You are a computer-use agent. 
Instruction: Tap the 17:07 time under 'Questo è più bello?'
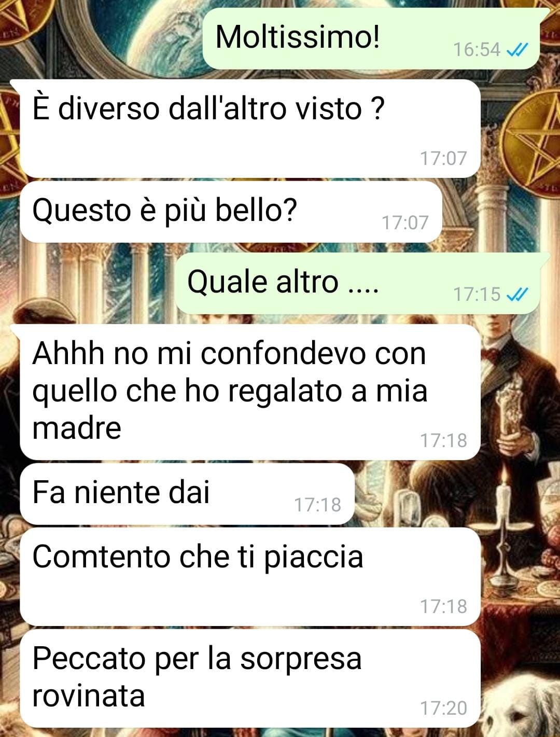[x=405, y=223]
